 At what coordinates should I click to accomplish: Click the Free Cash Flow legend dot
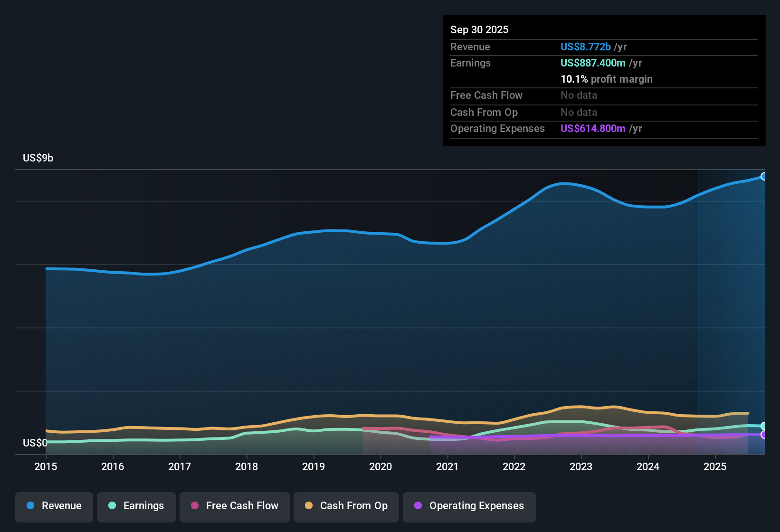pyautogui.click(x=195, y=506)
